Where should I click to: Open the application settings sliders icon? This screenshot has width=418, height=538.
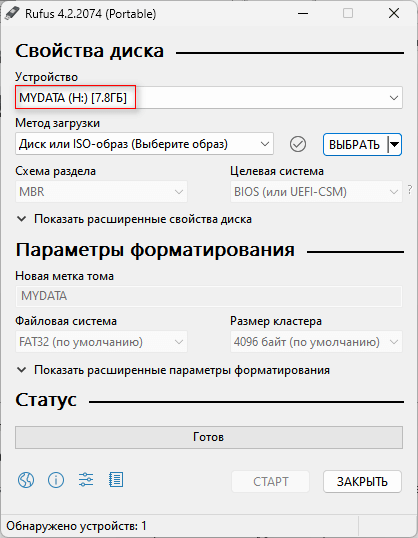click(x=86, y=480)
